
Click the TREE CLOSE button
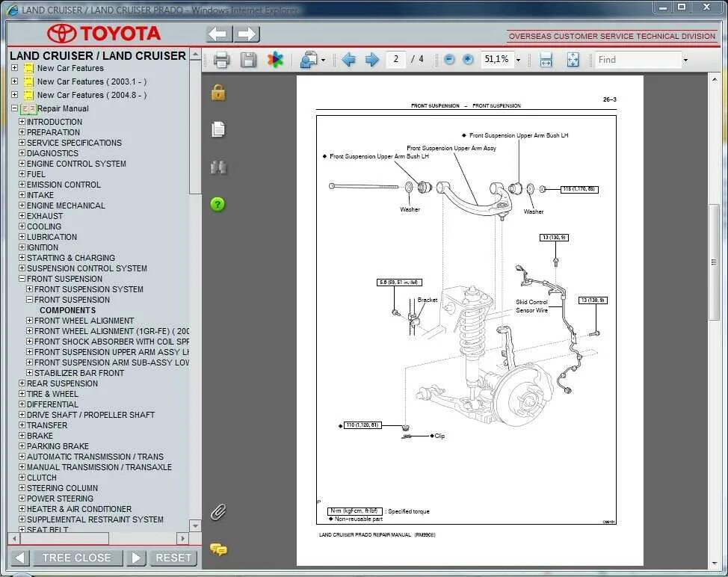[x=77, y=558]
